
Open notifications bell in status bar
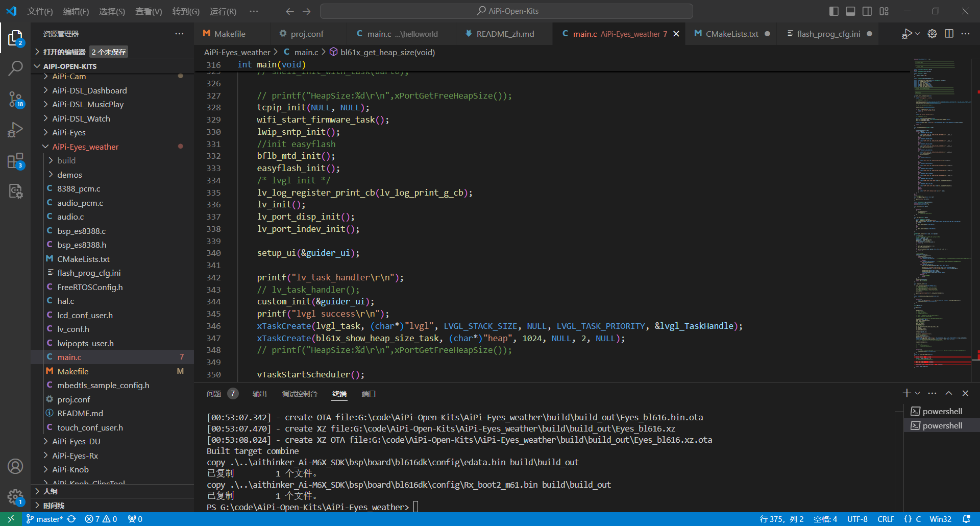(966, 519)
